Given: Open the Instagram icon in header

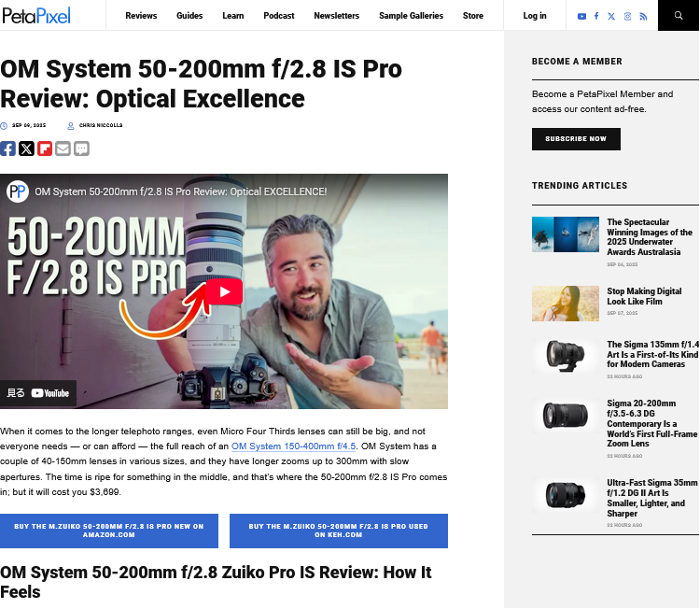Looking at the screenshot, I should coord(627,17).
